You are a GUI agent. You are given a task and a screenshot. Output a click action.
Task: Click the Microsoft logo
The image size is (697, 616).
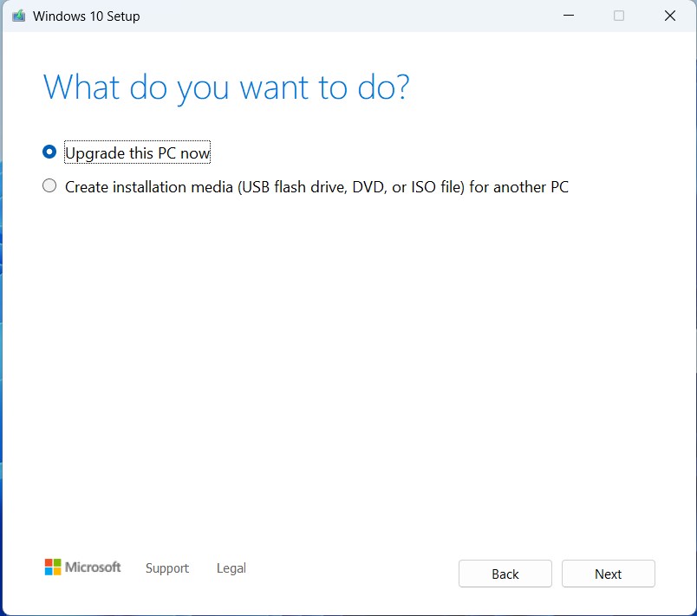pos(82,567)
